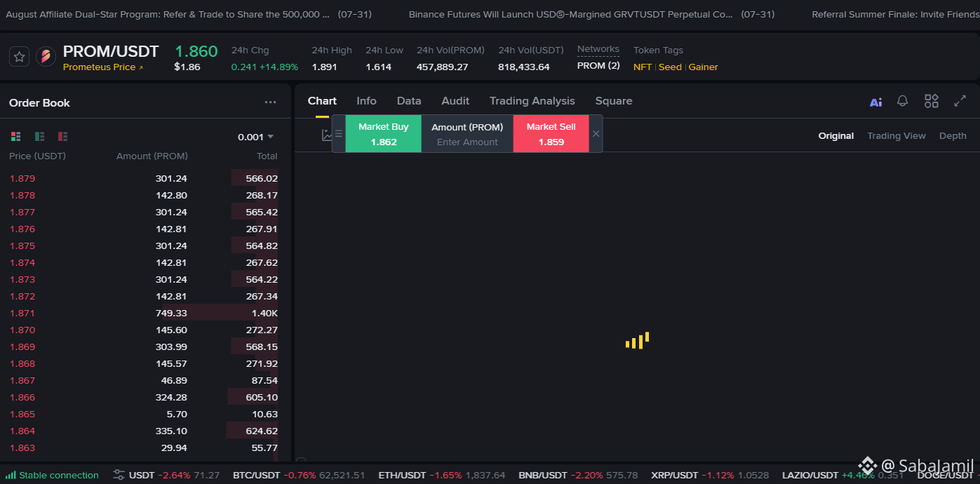Open price alert bell icon
The height and width of the screenshot is (484, 980).
pyautogui.click(x=903, y=101)
